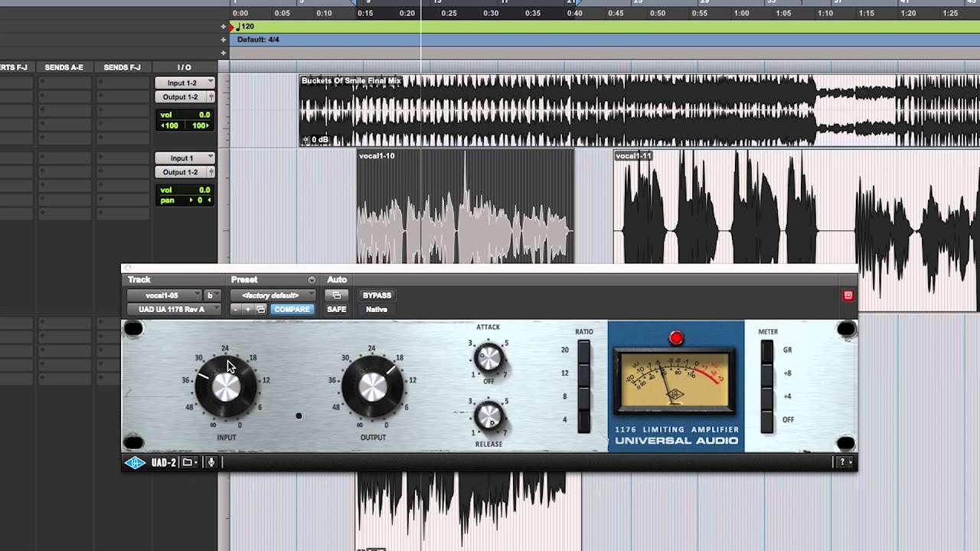Click the right pan value 100> on first track

[x=198, y=126]
